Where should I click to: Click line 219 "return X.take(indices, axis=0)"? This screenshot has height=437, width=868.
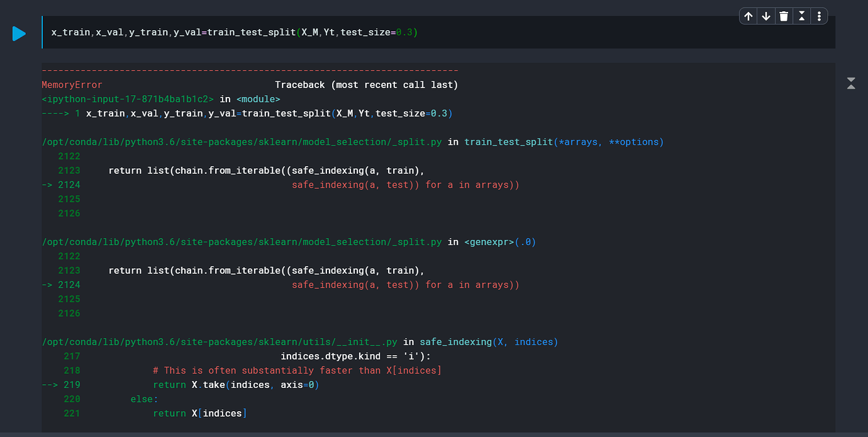tap(236, 385)
